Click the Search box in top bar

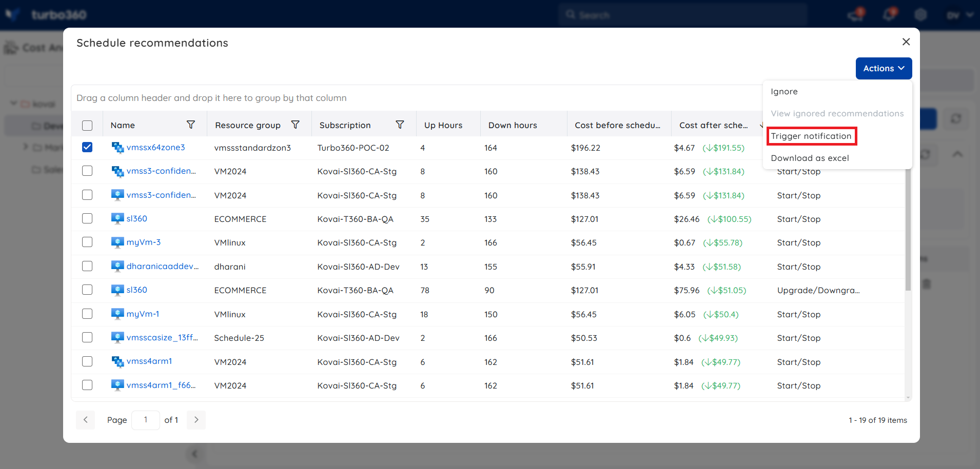(x=682, y=15)
